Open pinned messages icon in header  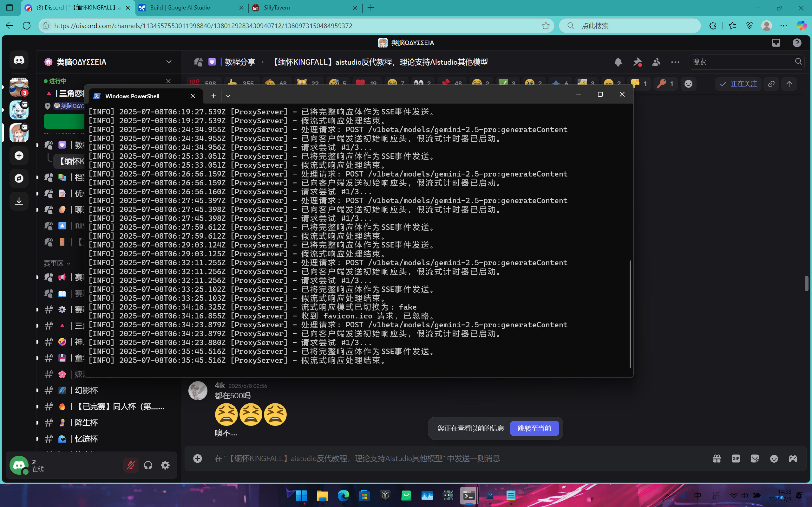(x=637, y=62)
